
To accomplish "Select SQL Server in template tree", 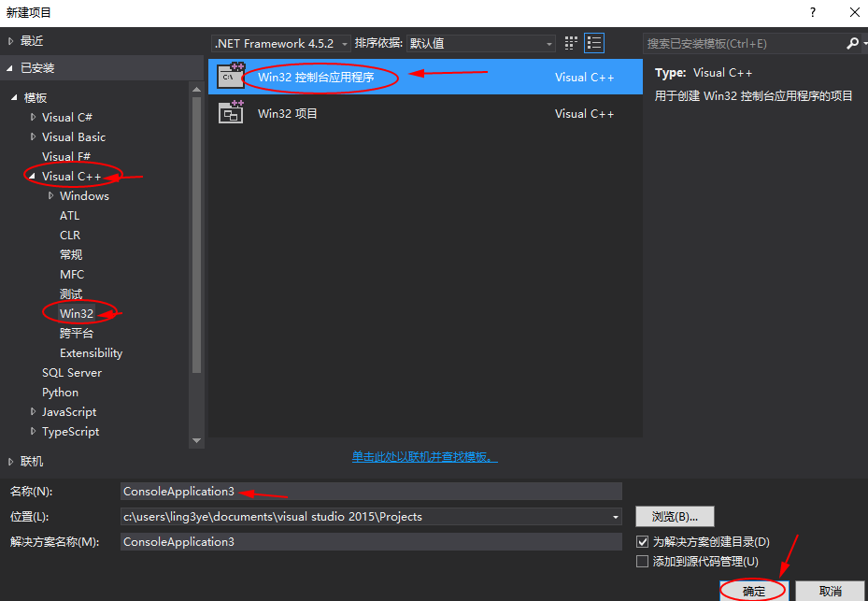I will (x=72, y=373).
